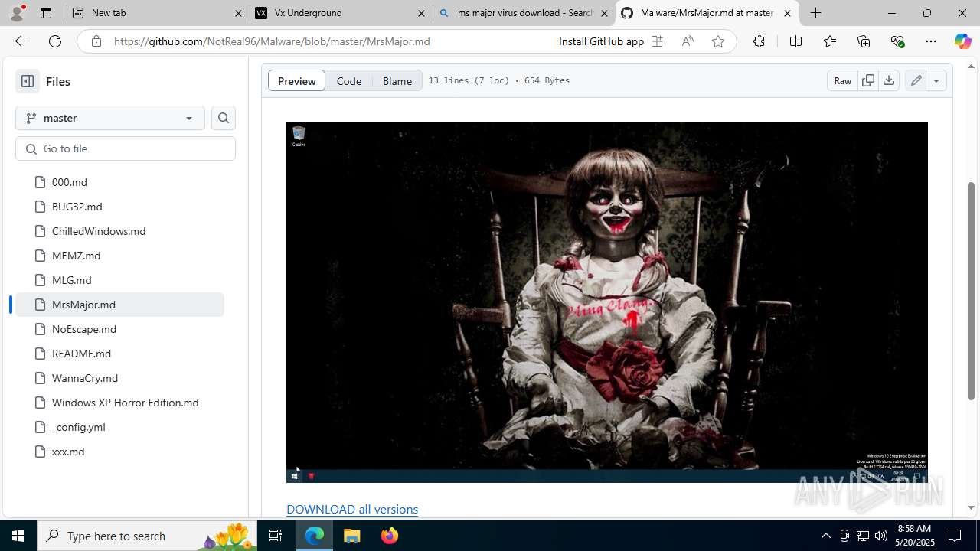Click the taskbar search box
980x551 pixels.
click(148, 536)
